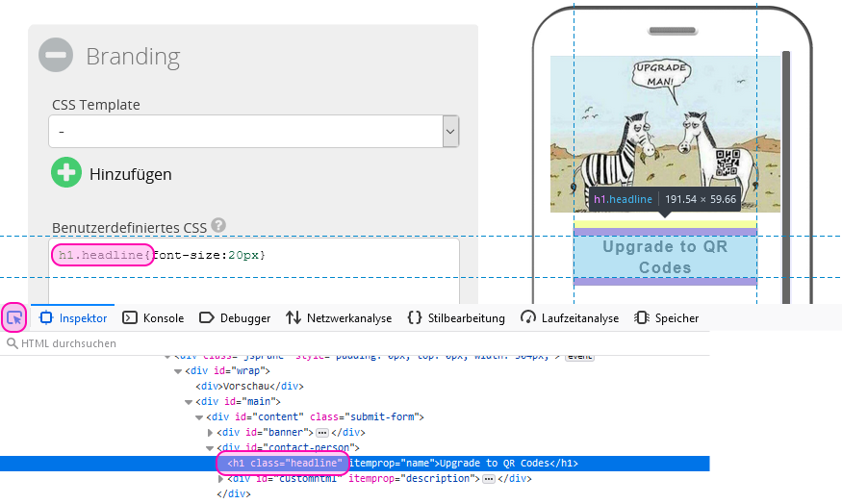Screen dimensions: 842x504
Task: Collapse the div id="main" node
Action: point(189,402)
